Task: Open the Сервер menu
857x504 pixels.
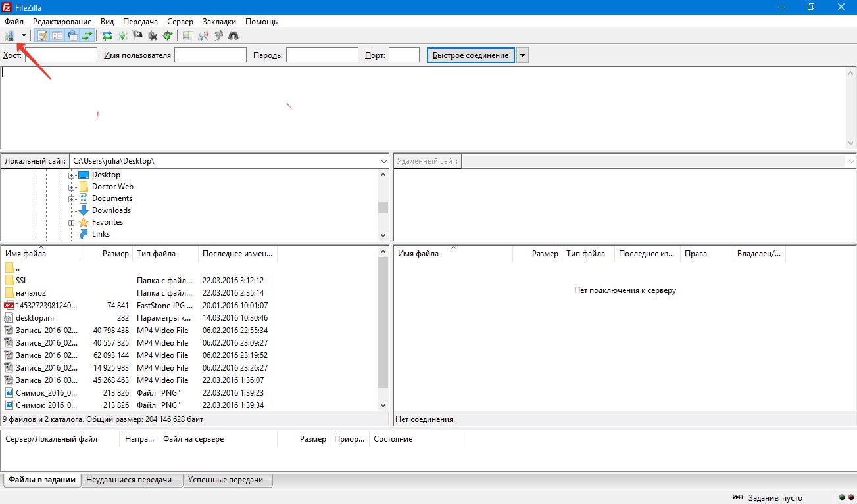Action: point(180,22)
